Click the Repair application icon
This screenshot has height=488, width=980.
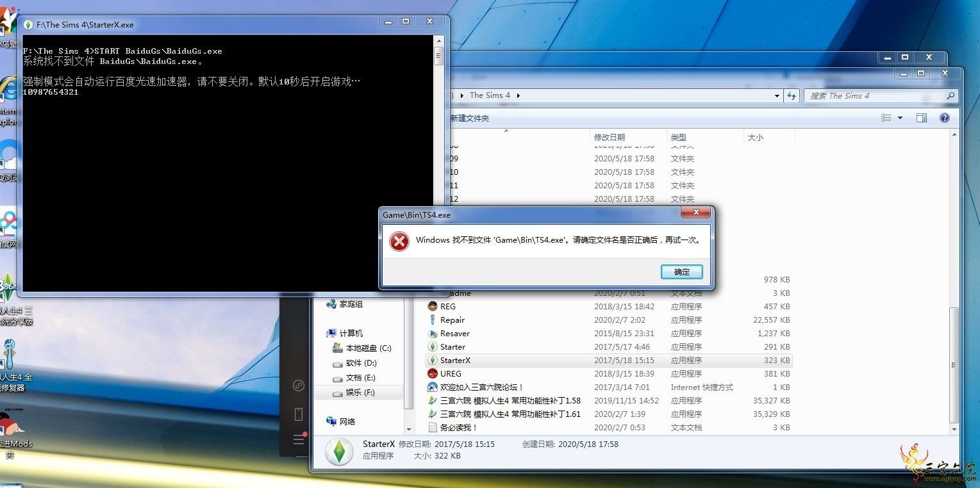tap(432, 320)
